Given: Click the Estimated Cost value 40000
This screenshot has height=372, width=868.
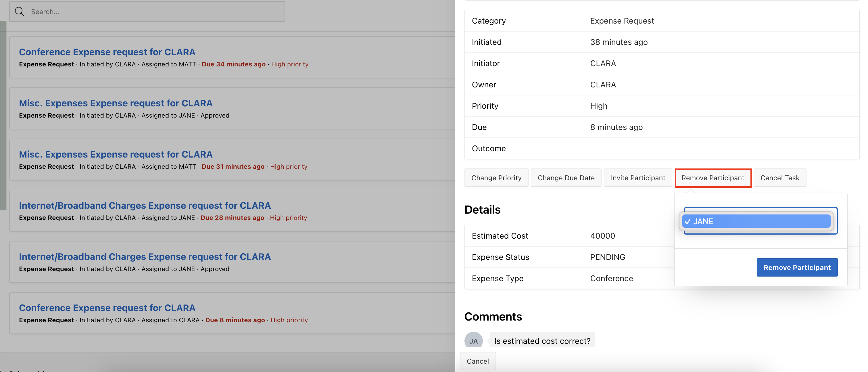Looking at the screenshot, I should click(x=602, y=236).
